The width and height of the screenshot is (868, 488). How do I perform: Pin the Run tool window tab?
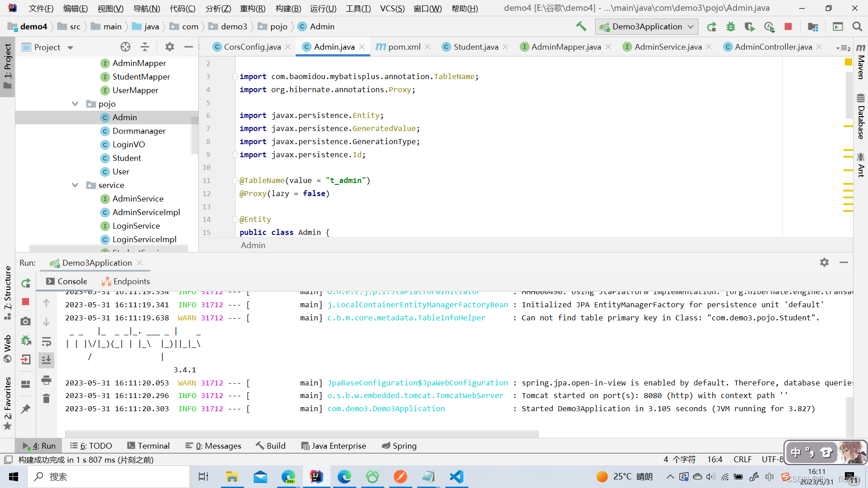[x=25, y=409]
